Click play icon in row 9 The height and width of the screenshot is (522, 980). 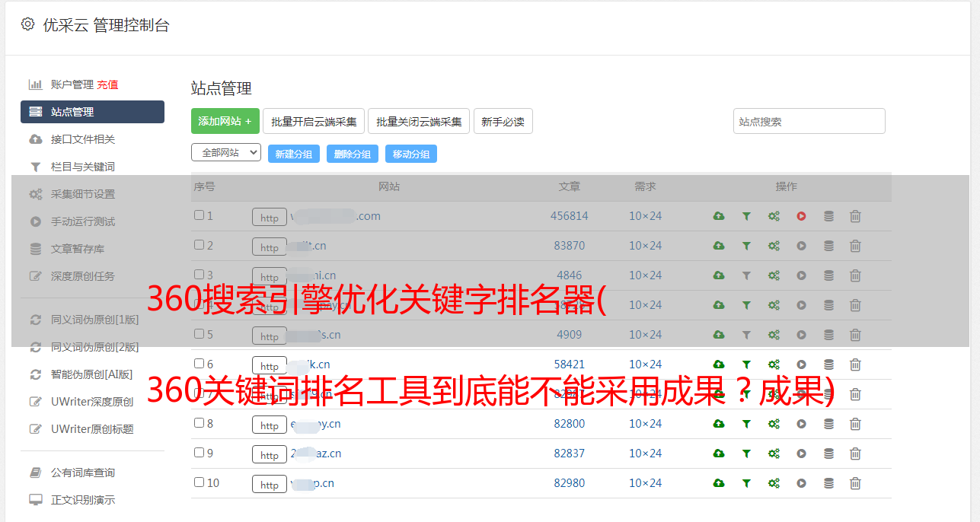point(801,454)
